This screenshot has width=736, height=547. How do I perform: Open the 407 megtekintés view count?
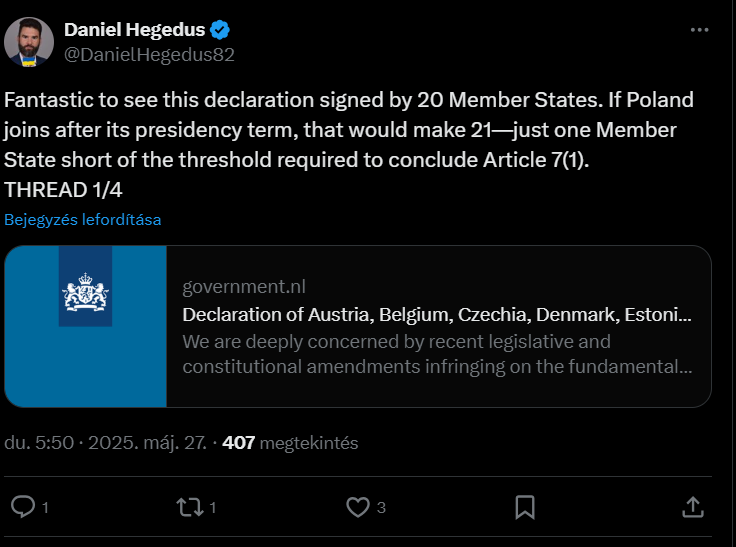click(x=290, y=443)
